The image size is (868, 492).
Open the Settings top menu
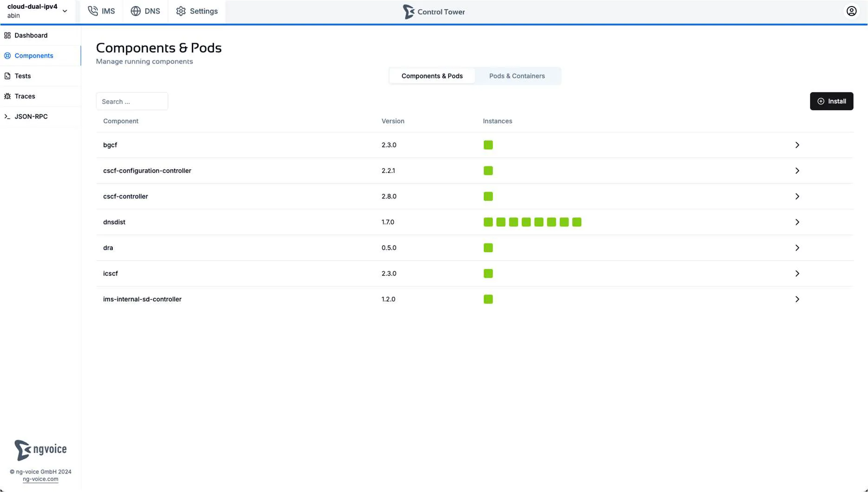click(197, 11)
